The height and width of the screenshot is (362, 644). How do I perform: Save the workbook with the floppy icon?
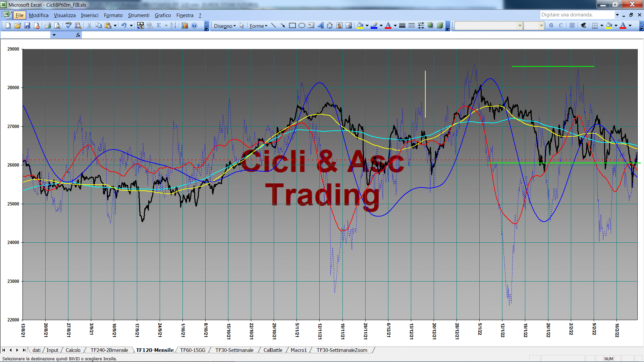(27, 25)
